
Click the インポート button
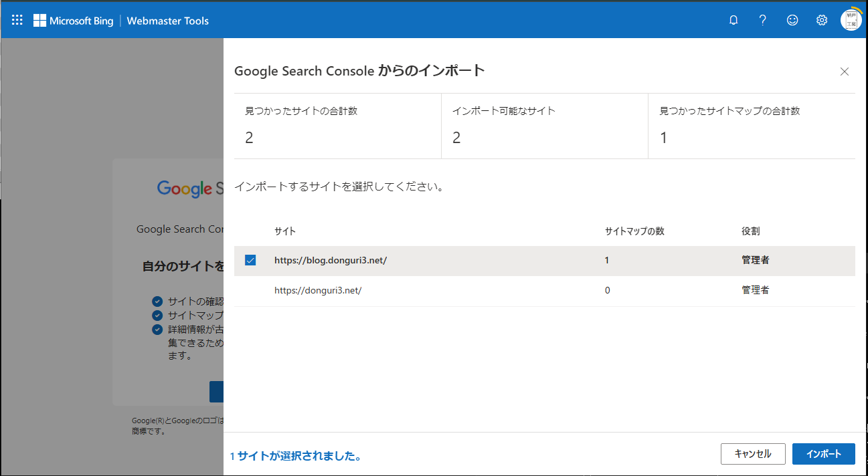click(824, 454)
